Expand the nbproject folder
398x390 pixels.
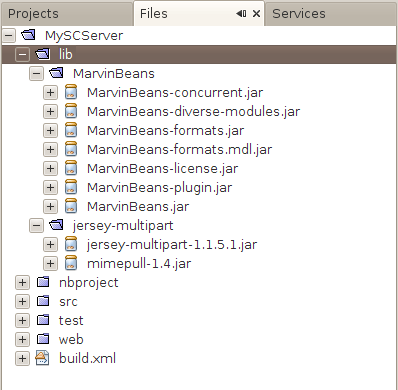click(x=22, y=283)
